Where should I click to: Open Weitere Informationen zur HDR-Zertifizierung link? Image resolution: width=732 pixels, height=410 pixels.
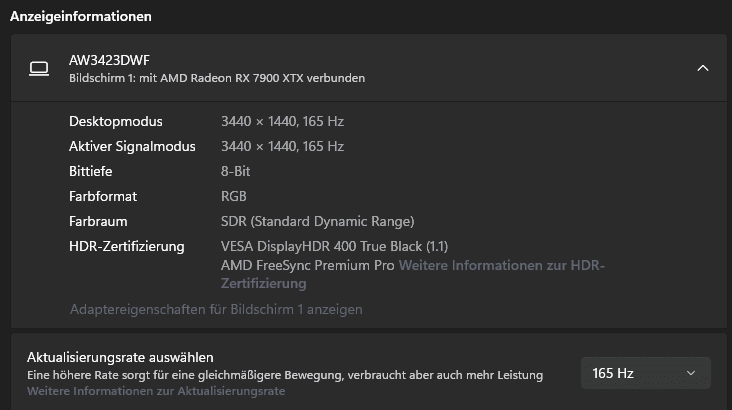coord(502,265)
